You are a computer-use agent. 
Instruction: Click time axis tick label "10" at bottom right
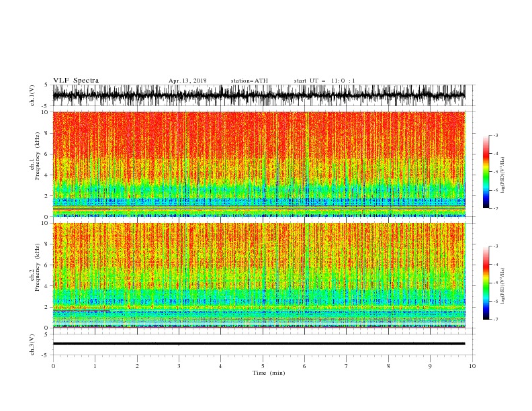[x=472, y=366]
